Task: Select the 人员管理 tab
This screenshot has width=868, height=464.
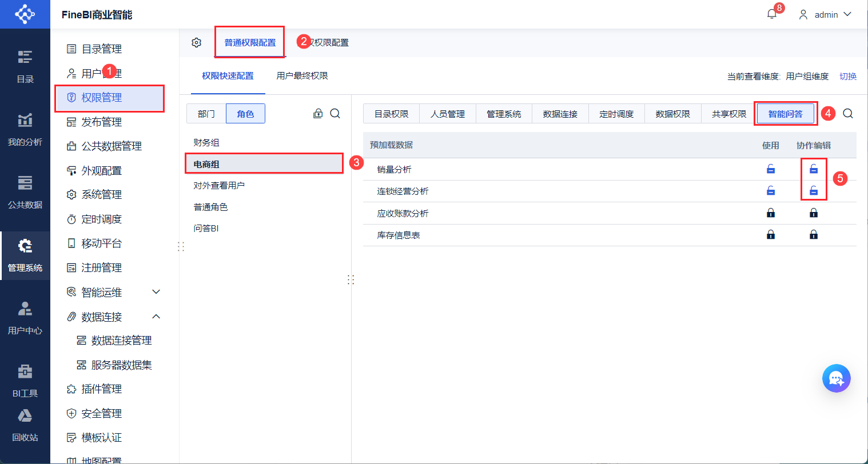Action: (x=448, y=114)
